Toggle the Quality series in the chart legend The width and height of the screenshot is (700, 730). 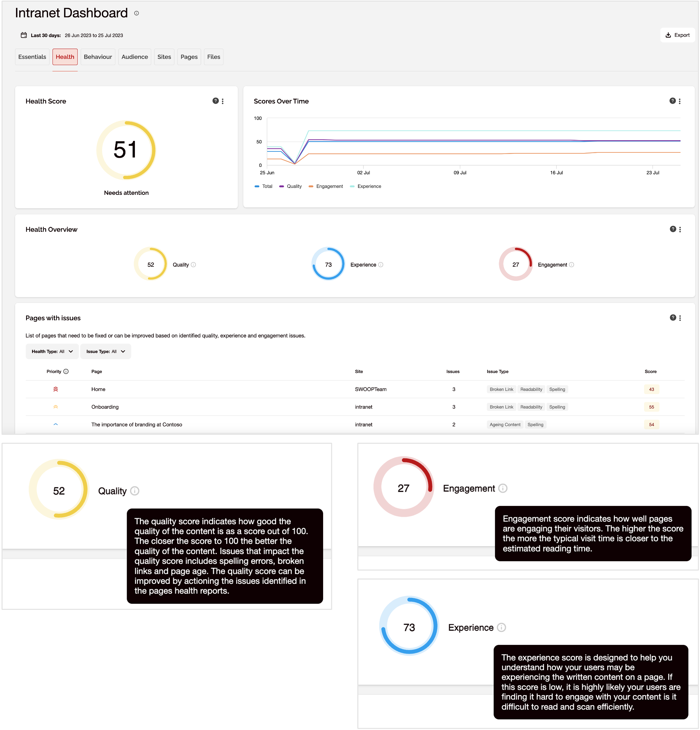pyautogui.click(x=290, y=186)
